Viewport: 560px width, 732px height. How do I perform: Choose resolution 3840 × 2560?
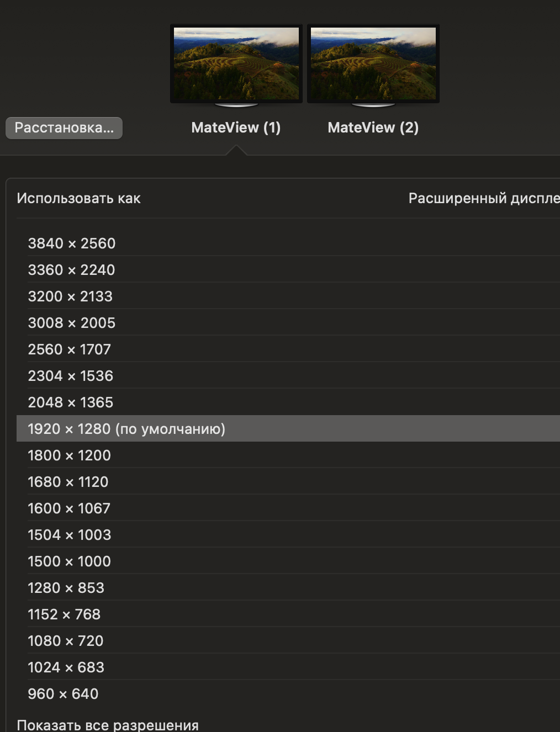288,243
